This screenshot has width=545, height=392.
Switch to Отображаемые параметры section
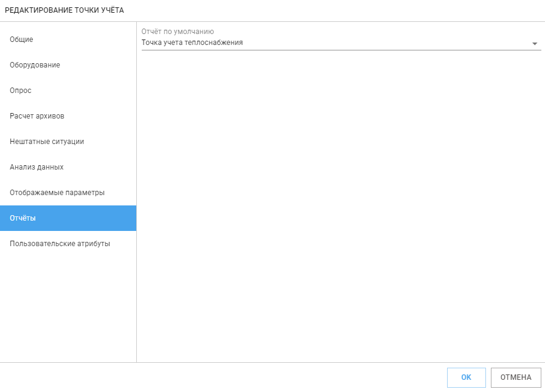coord(68,193)
